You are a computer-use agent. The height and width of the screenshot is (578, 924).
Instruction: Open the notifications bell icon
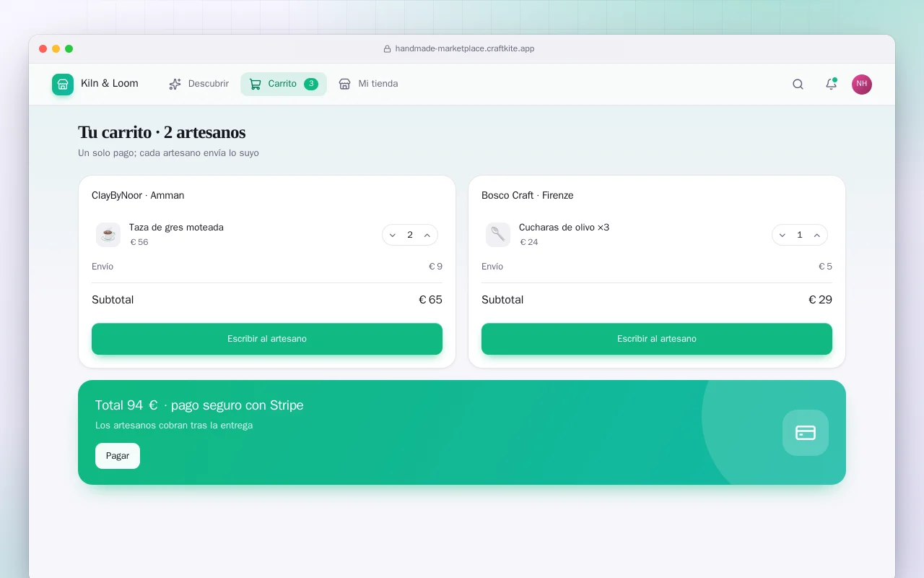click(831, 85)
